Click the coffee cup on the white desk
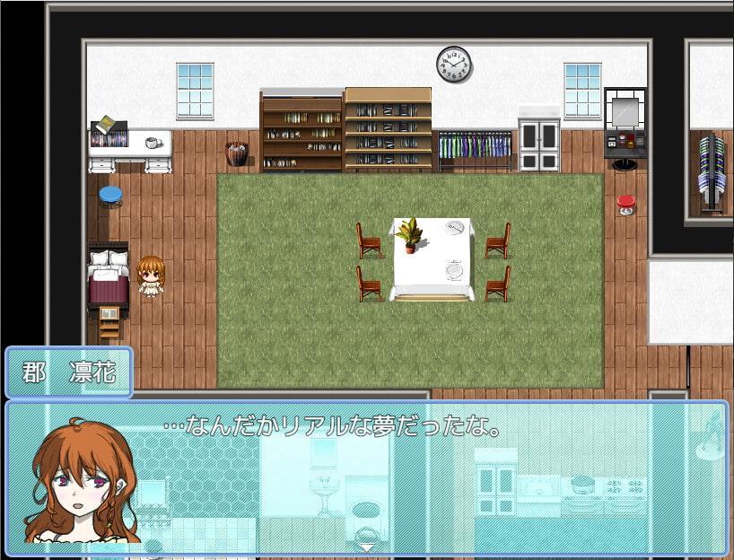This screenshot has height=560, width=734. pyautogui.click(x=153, y=143)
